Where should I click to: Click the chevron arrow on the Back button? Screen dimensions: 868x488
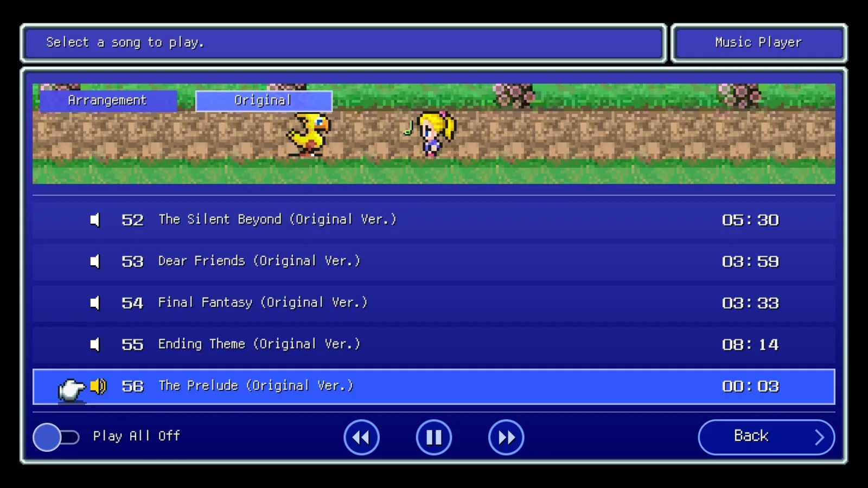[x=819, y=437]
